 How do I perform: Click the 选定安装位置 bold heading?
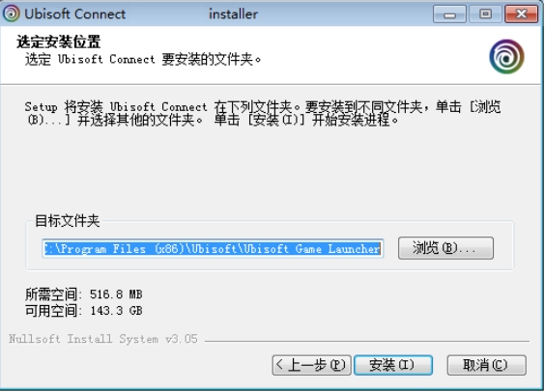[58, 42]
